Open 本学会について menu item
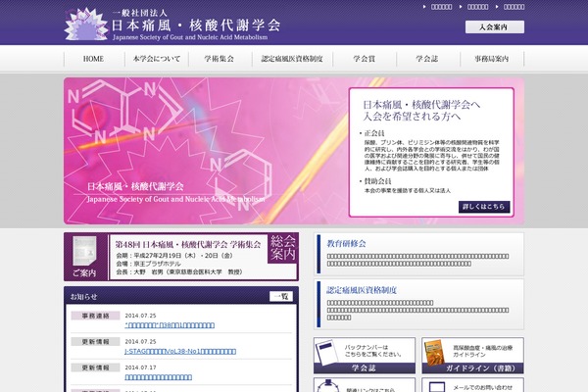The width and height of the screenshot is (588, 392). click(157, 59)
